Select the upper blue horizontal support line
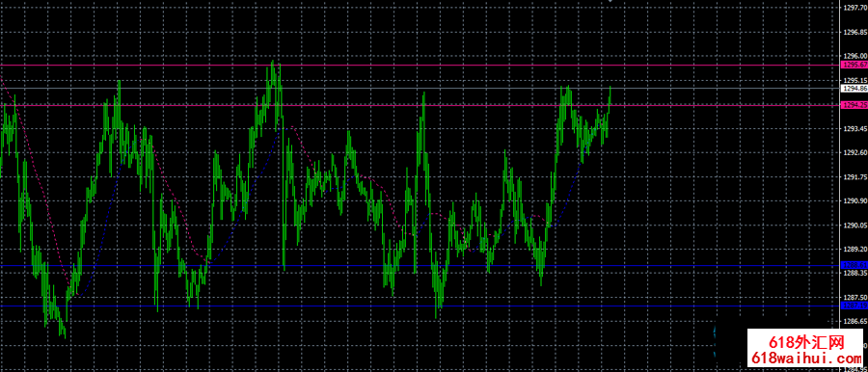Screen dimensions: 868x372 [x=420, y=266]
